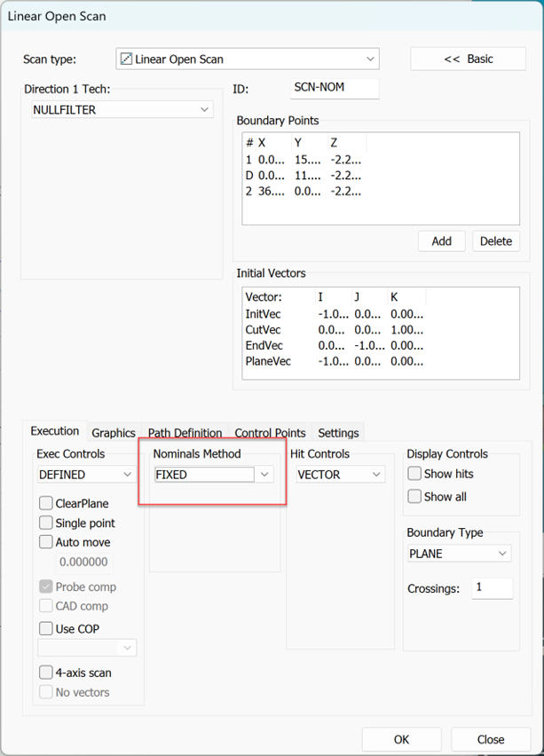Open the Exec Controls DEFINED dropdown
The image size is (544, 756).
point(86,475)
